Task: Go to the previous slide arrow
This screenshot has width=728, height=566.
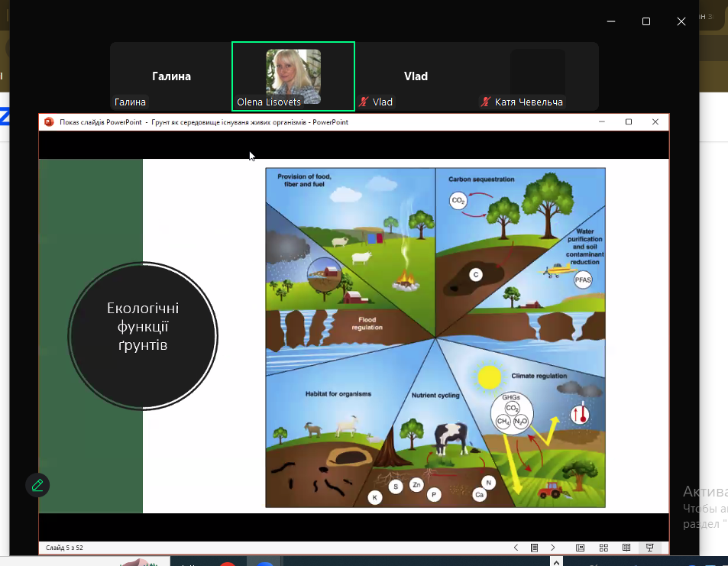Action: click(516, 548)
